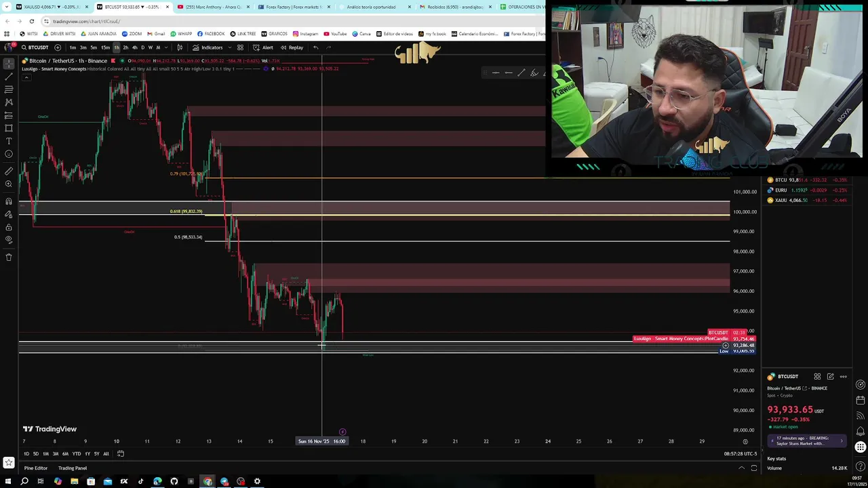Open the news feed icon in right sidebar

click(861, 415)
